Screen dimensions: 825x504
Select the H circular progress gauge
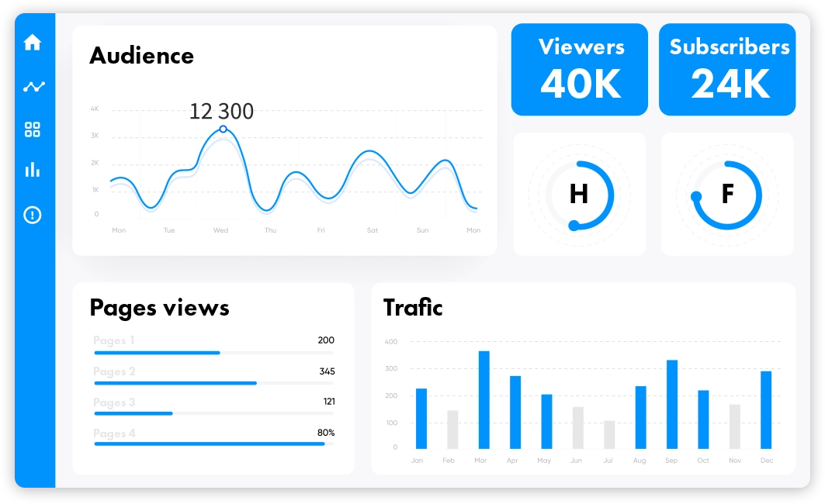point(579,195)
